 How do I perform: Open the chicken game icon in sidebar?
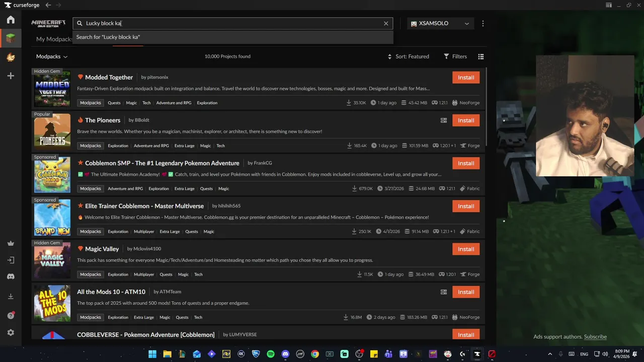click(x=11, y=57)
